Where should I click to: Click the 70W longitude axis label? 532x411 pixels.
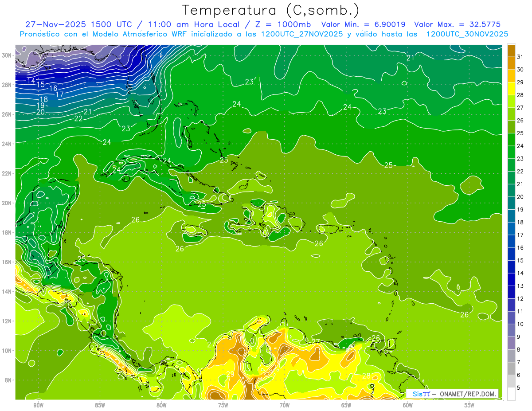[x=285, y=405]
